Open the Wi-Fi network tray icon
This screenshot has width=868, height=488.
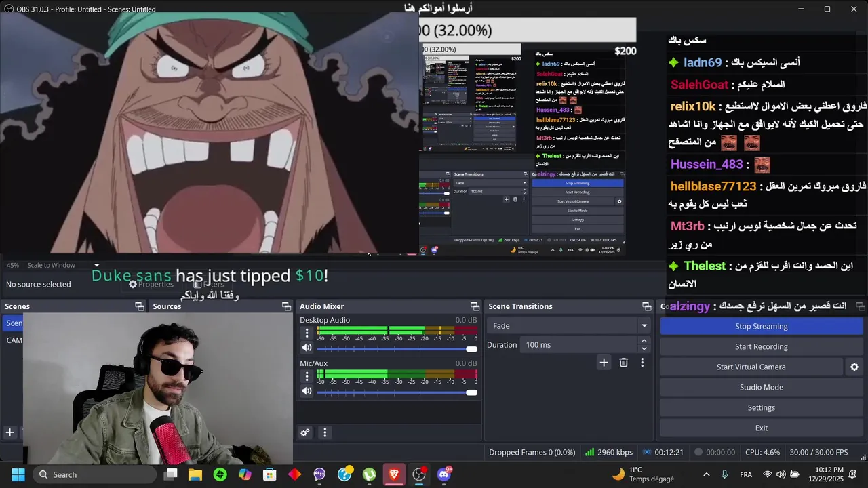pos(768,474)
